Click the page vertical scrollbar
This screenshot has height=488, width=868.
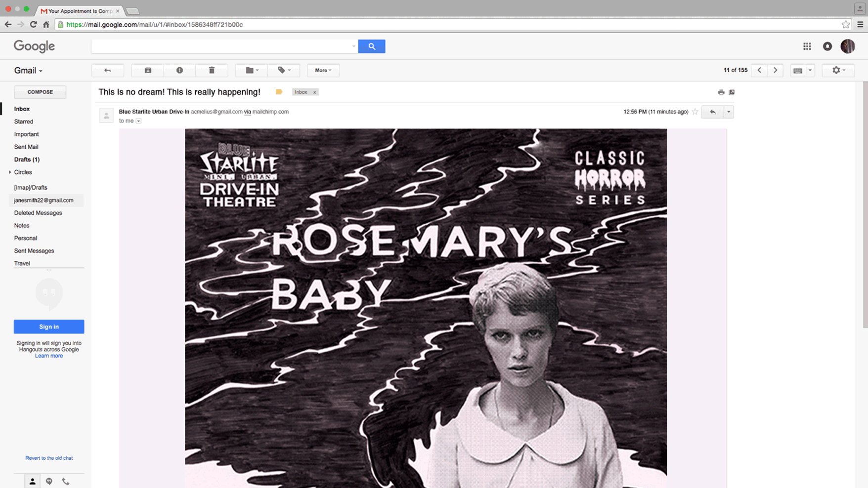click(865, 204)
